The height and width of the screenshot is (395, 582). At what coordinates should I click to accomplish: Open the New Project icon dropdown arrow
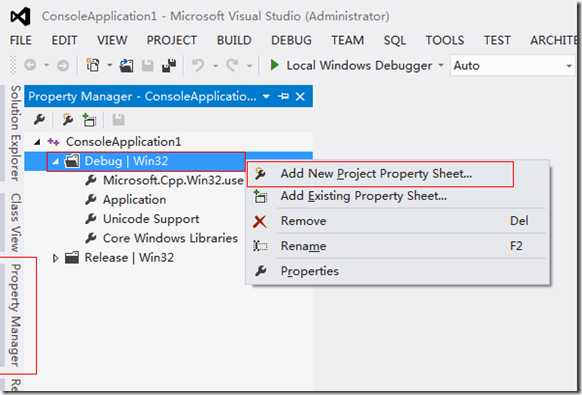pyautogui.click(x=109, y=66)
